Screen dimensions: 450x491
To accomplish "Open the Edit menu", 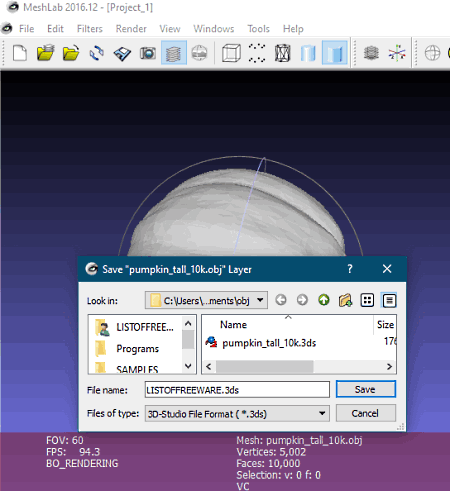I will pyautogui.click(x=55, y=29).
